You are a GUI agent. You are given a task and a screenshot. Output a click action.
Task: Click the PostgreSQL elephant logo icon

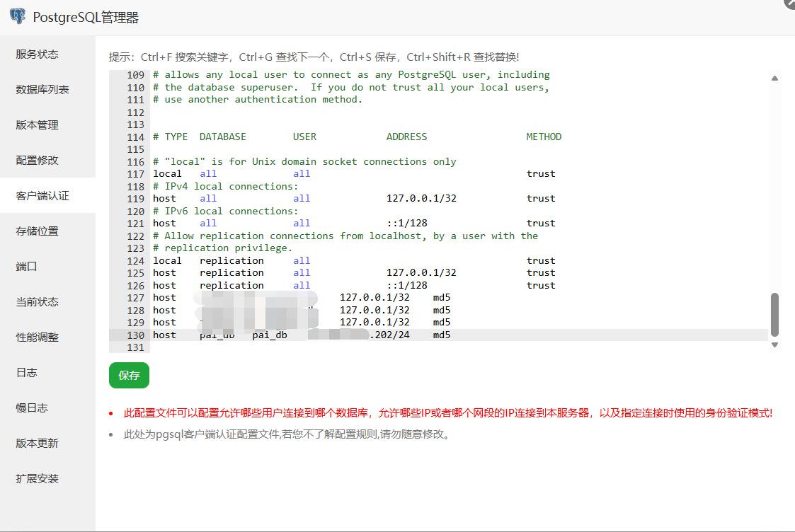(x=18, y=16)
